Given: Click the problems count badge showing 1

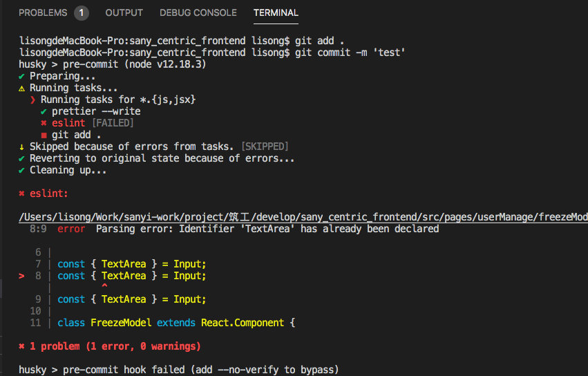Looking at the screenshot, I should coord(81,13).
